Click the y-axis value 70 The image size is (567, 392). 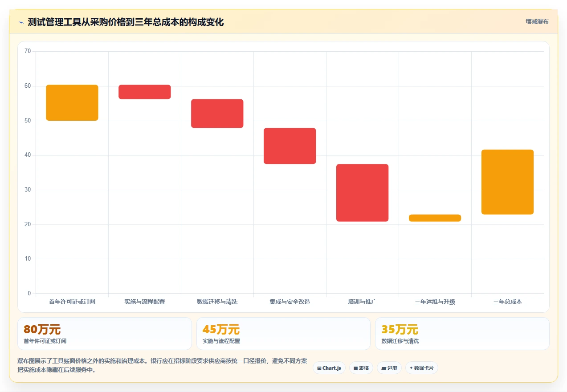pos(28,51)
